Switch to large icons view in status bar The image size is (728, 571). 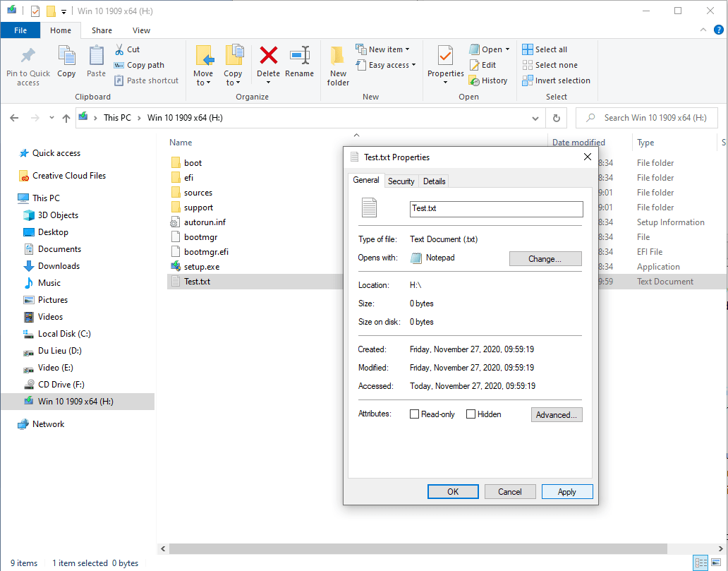tap(716, 563)
